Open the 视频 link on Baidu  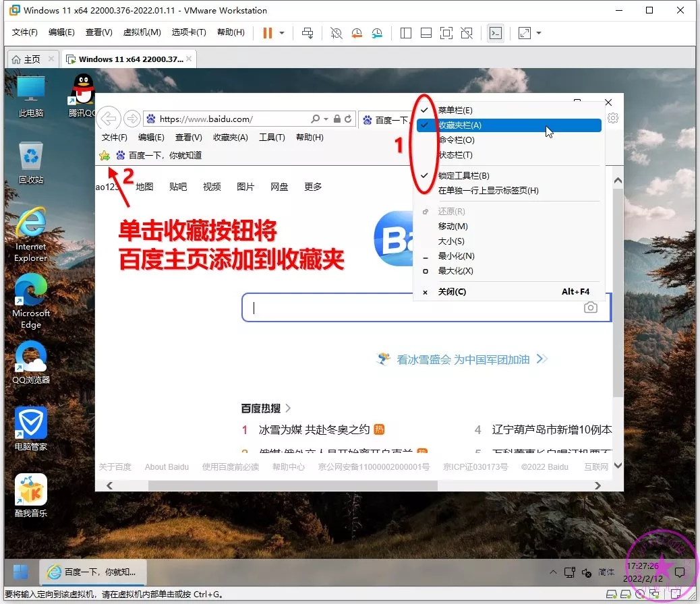tap(212, 187)
